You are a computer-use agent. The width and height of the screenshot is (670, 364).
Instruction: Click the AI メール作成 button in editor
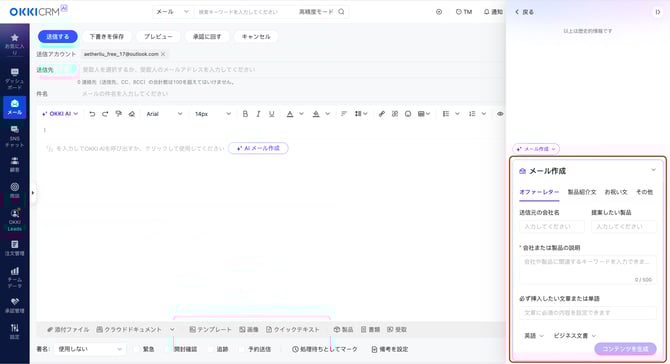click(258, 148)
